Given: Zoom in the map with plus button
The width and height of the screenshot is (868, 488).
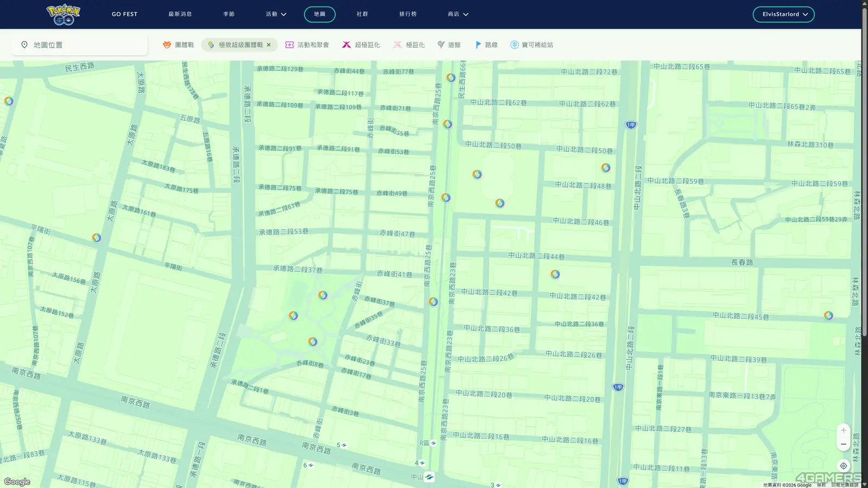Looking at the screenshot, I should (843, 430).
